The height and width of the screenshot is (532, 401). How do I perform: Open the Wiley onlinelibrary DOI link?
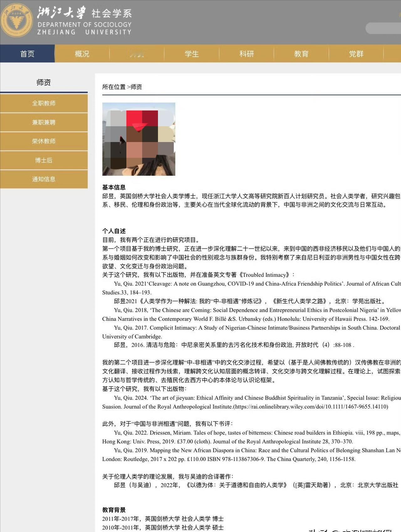[x=311, y=406]
